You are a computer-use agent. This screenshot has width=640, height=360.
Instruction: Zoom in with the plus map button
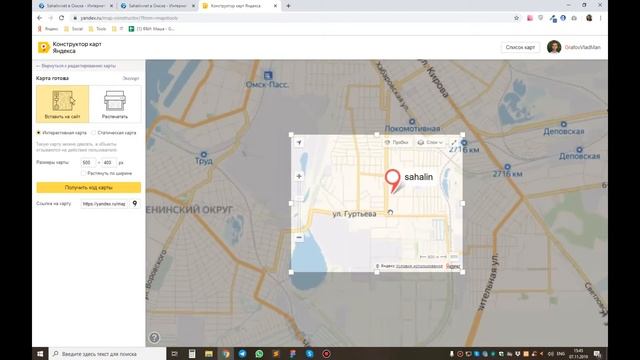click(299, 176)
